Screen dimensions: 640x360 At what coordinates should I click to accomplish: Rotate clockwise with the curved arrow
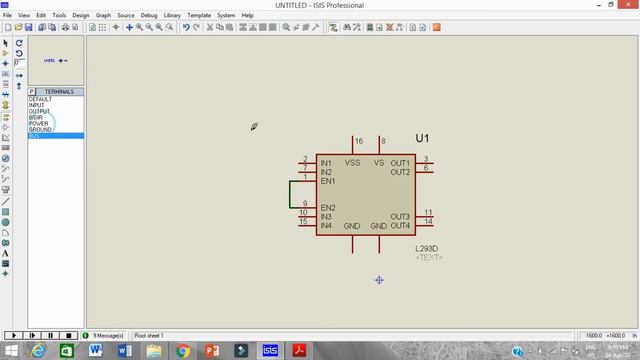point(19,43)
